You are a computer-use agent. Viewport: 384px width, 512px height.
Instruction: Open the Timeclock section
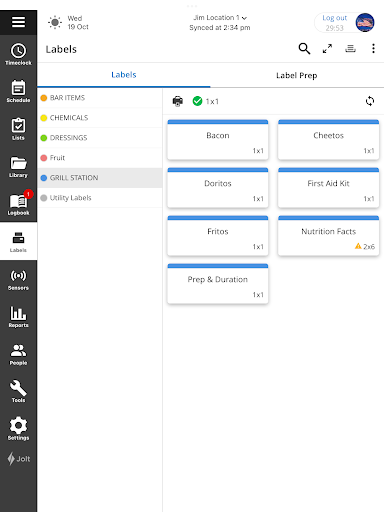[18, 54]
